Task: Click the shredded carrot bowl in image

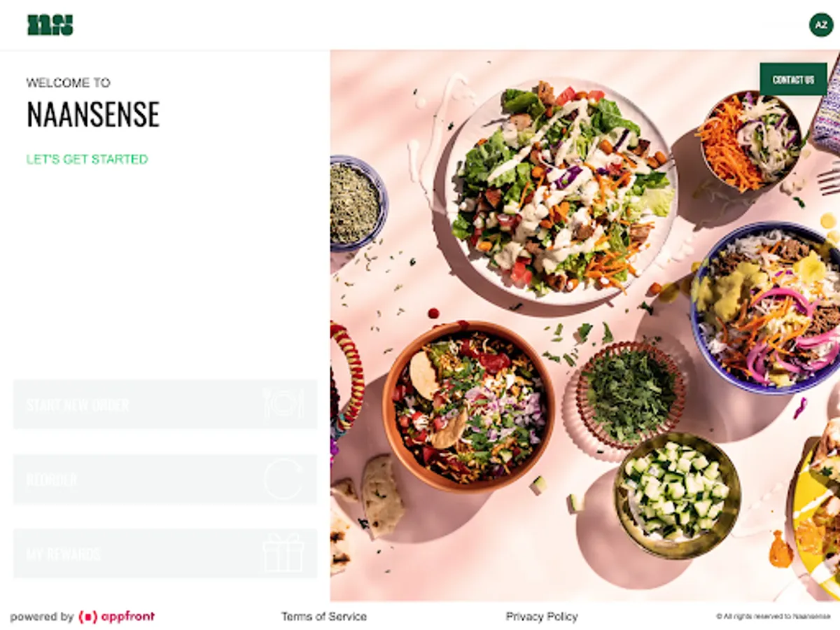Action: [x=750, y=140]
